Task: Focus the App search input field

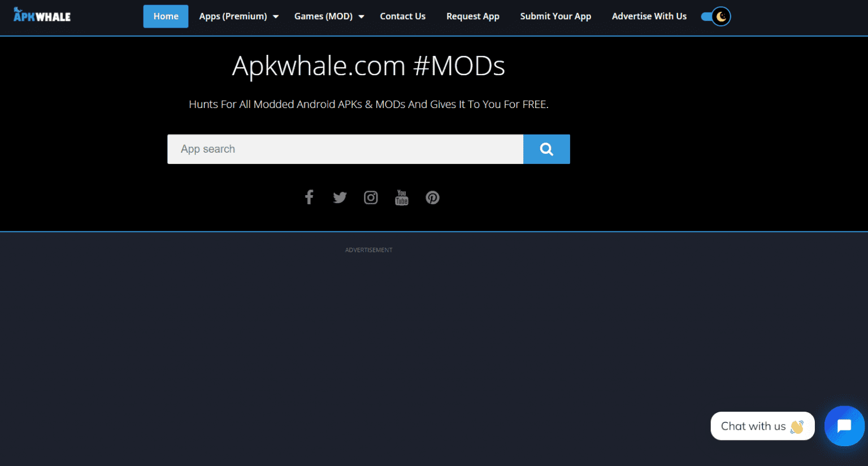Action: [x=345, y=149]
